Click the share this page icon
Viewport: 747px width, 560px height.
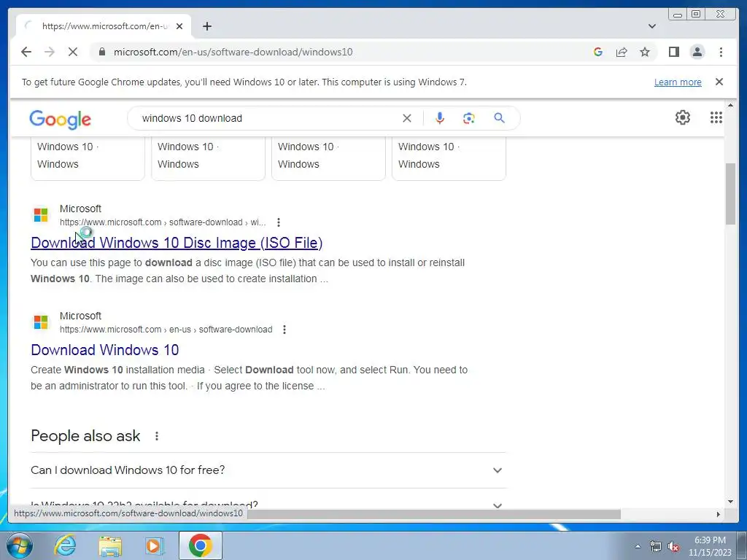click(622, 52)
